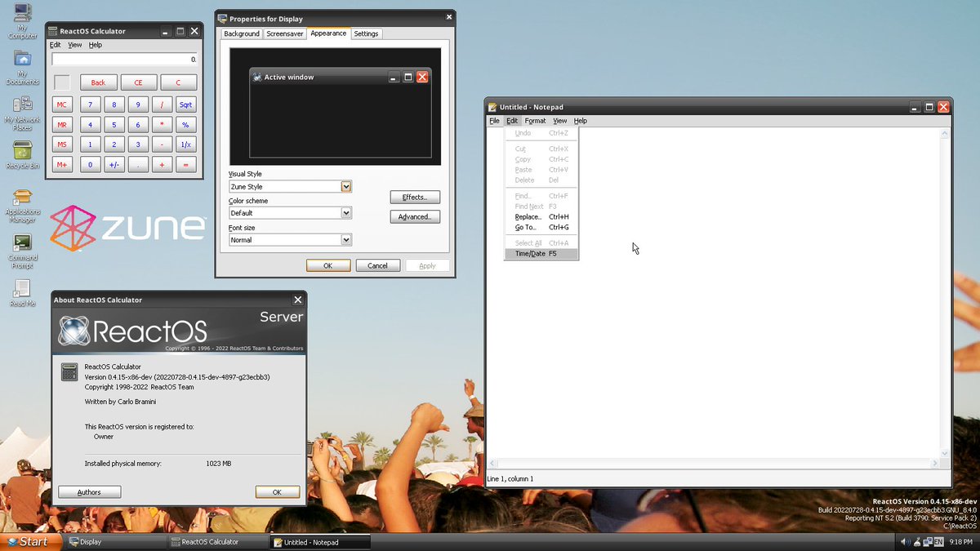Viewport: 980px width, 551px height.
Task: Choose Time/Date from Notepad Edit menu
Action: click(541, 254)
